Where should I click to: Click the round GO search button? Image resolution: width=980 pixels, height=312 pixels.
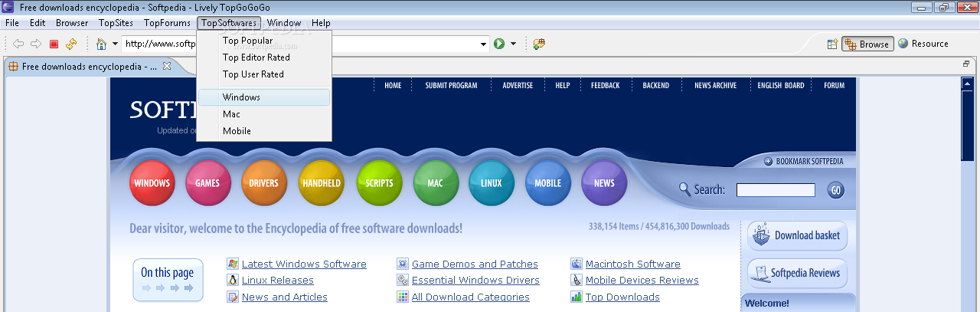pos(835,189)
